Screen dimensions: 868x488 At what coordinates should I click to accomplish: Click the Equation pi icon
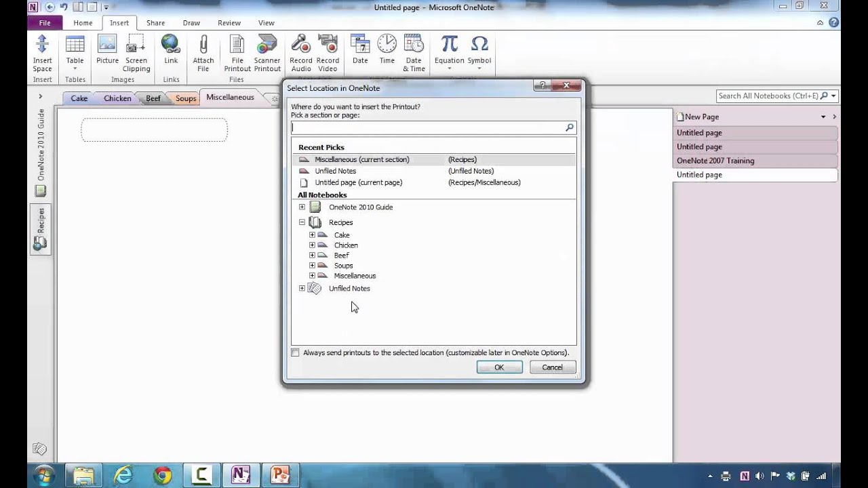tap(449, 54)
